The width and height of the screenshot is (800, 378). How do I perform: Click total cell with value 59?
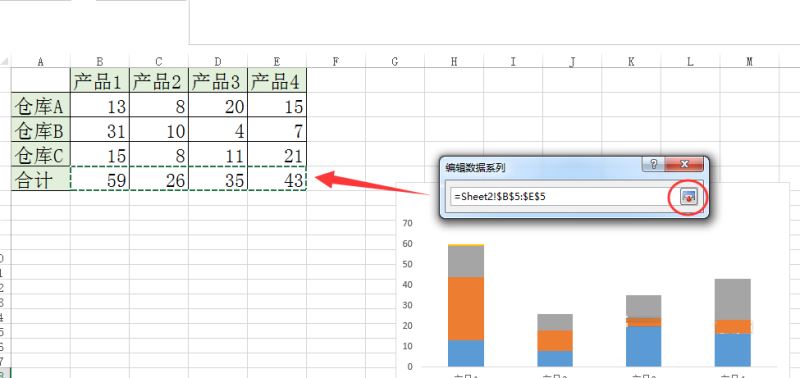coord(100,179)
